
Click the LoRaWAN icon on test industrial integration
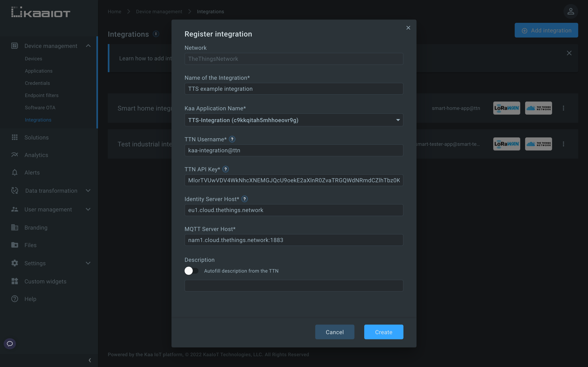(507, 144)
